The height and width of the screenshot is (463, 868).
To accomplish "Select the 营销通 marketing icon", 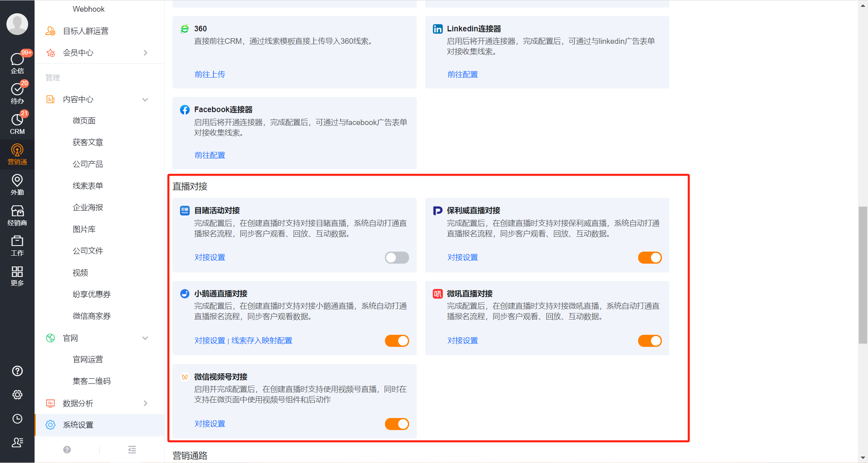I will [17, 154].
